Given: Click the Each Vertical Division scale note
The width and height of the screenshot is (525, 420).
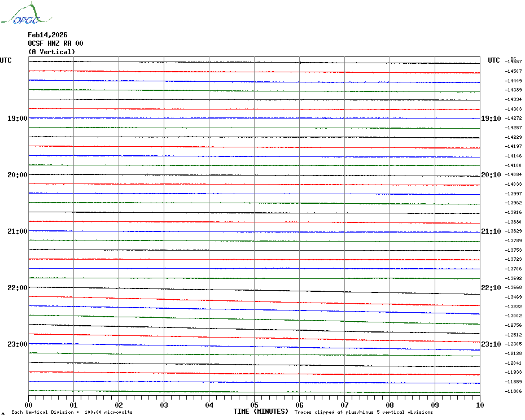Looking at the screenshot, I should coord(72,412).
